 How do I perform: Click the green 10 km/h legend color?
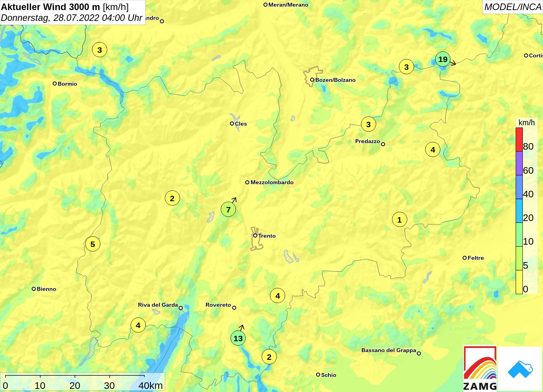pyautogui.click(x=519, y=234)
